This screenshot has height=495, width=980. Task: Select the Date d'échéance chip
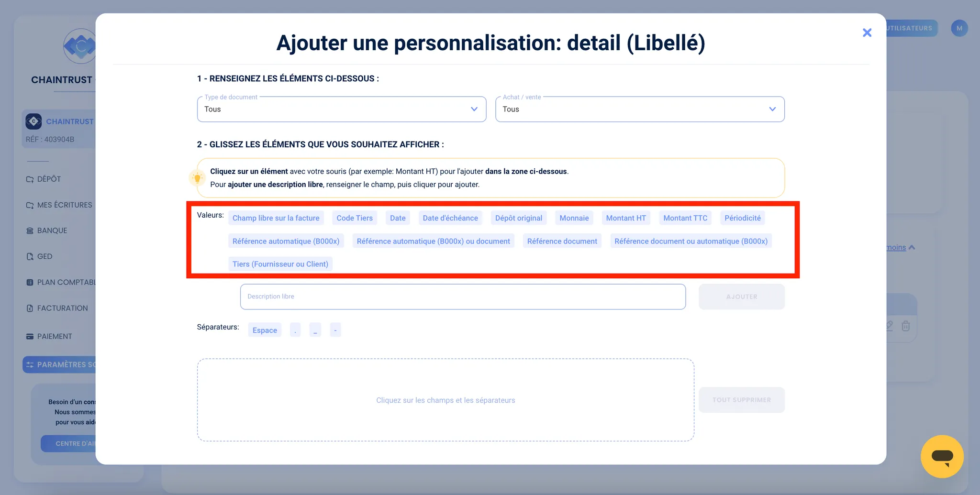[450, 218]
